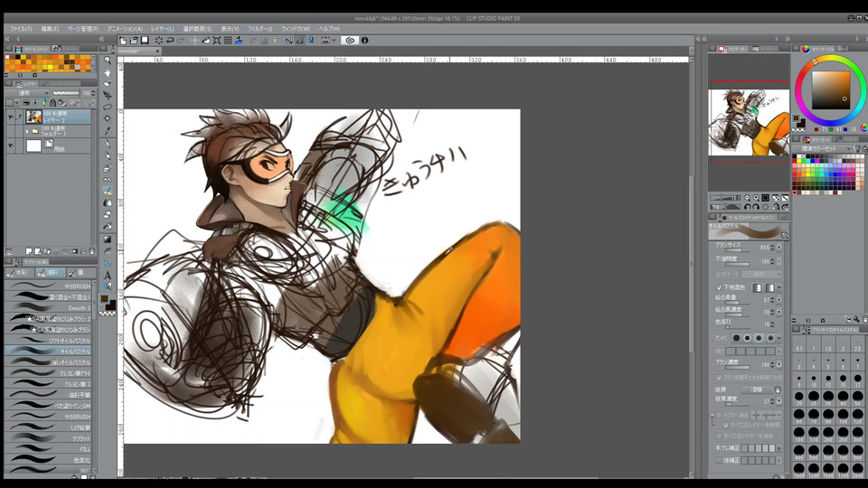Image resolution: width=868 pixels, height=488 pixels.
Task: Select べた塗りペン_QM brush
Action: (x=49, y=406)
